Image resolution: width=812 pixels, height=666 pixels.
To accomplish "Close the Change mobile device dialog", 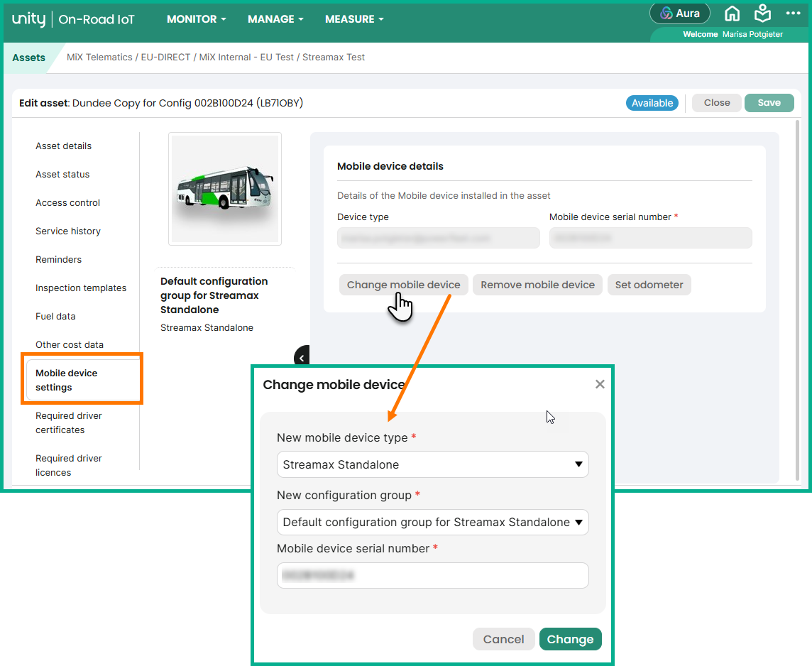I will pos(600,384).
